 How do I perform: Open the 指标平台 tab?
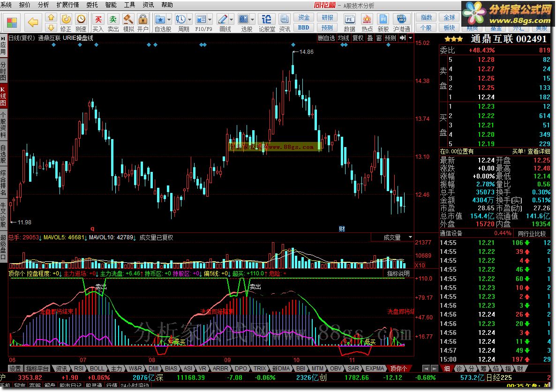coord(38,369)
